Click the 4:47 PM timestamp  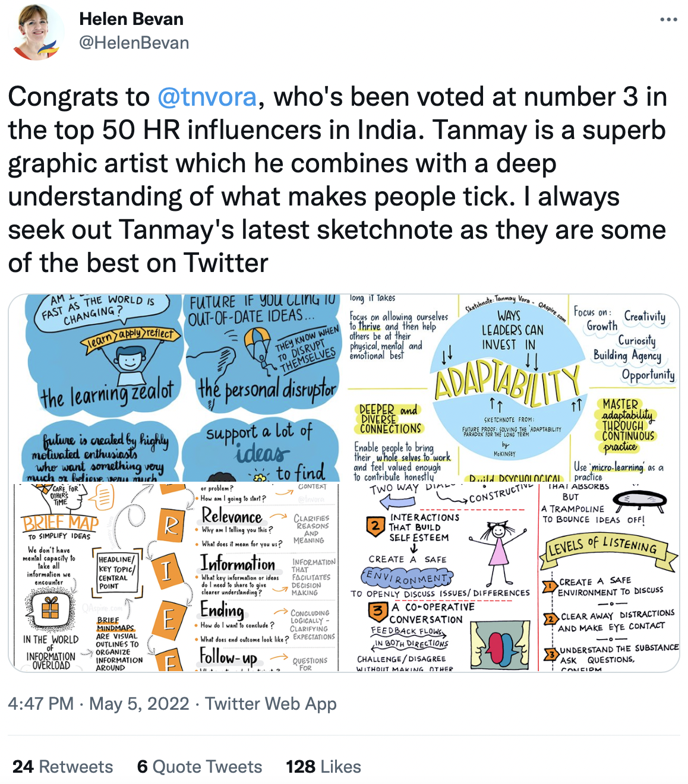pyautogui.click(x=40, y=704)
